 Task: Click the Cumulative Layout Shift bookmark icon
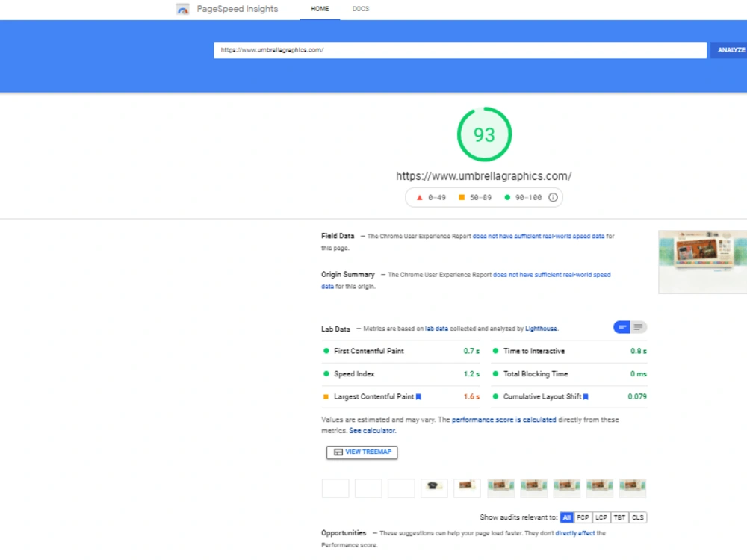coord(586,396)
